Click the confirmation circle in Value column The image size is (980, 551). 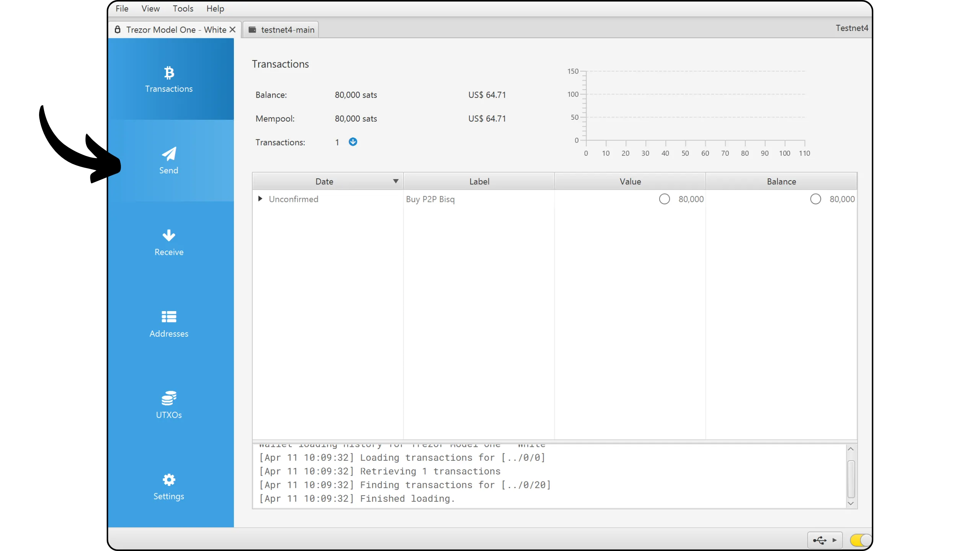(x=664, y=199)
